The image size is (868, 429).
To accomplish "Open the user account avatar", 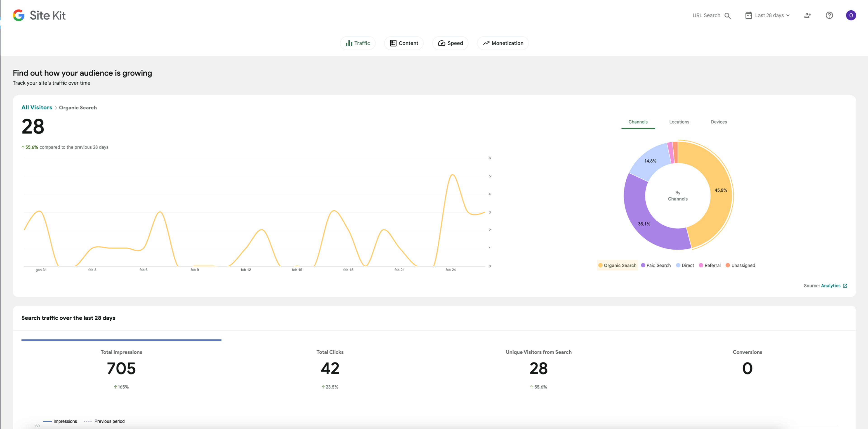I will pyautogui.click(x=851, y=15).
